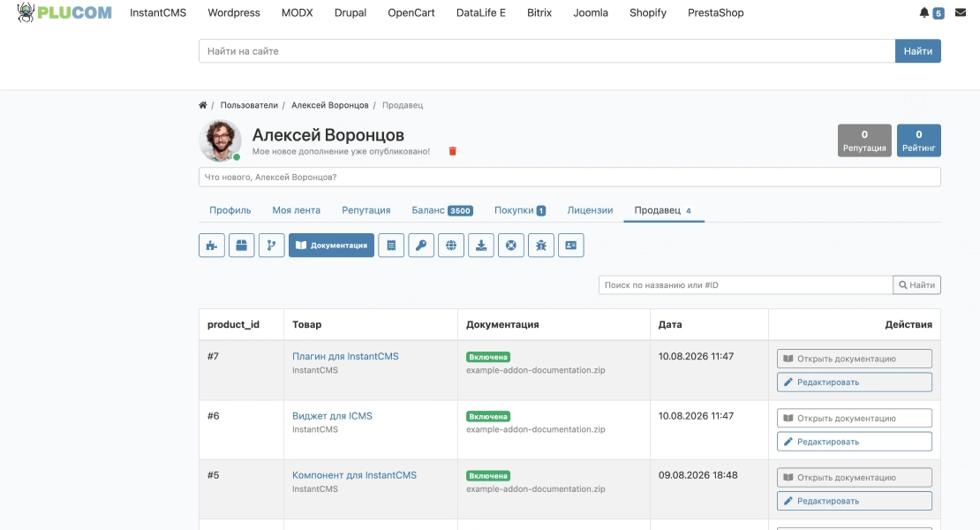This screenshot has width=980, height=530.
Task: Open the puzzle-piece add-ons section
Action: point(212,245)
